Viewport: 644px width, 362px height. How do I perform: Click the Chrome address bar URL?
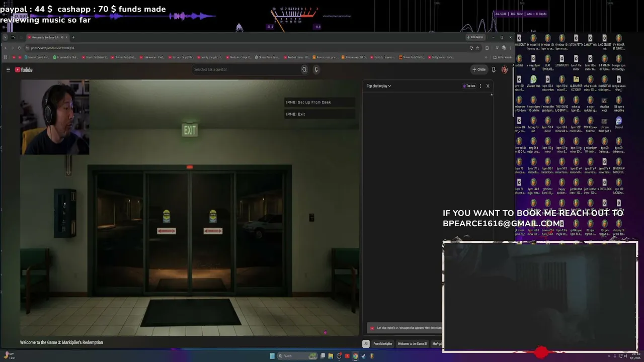coord(52,48)
